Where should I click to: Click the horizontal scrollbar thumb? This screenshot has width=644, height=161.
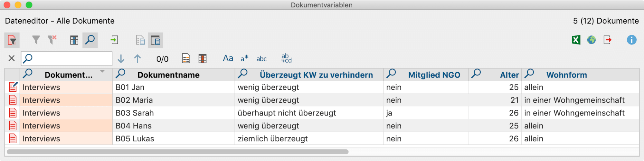click(x=177, y=152)
